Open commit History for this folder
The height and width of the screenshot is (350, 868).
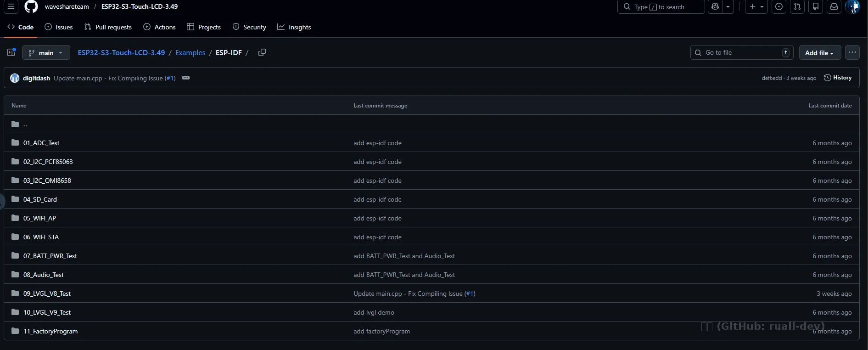pos(838,78)
